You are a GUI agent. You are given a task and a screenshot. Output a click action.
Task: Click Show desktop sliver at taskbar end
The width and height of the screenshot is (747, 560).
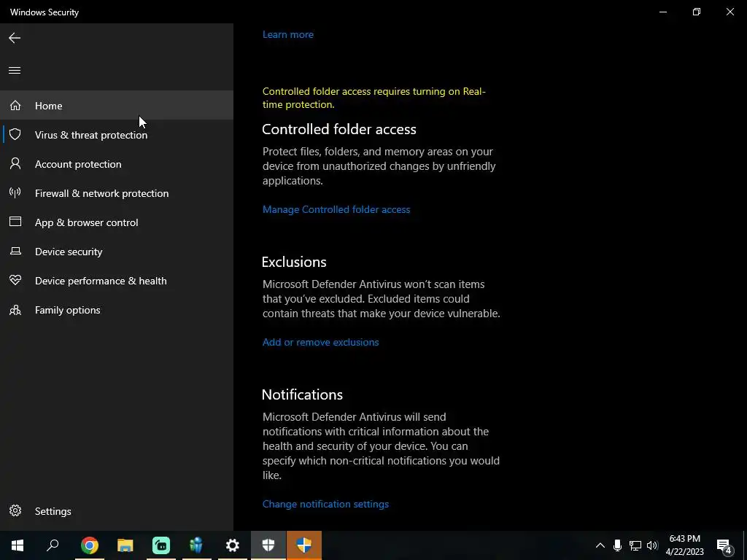(745, 545)
